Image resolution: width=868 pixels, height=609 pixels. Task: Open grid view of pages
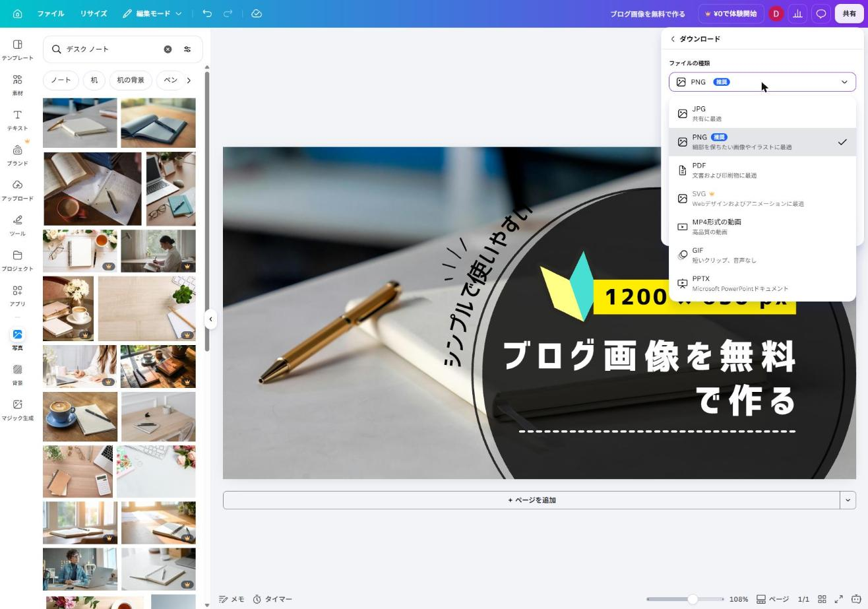tap(822, 599)
